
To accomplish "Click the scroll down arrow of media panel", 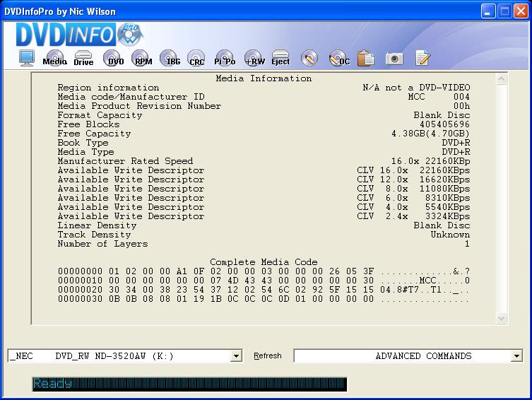I will click(501, 318).
